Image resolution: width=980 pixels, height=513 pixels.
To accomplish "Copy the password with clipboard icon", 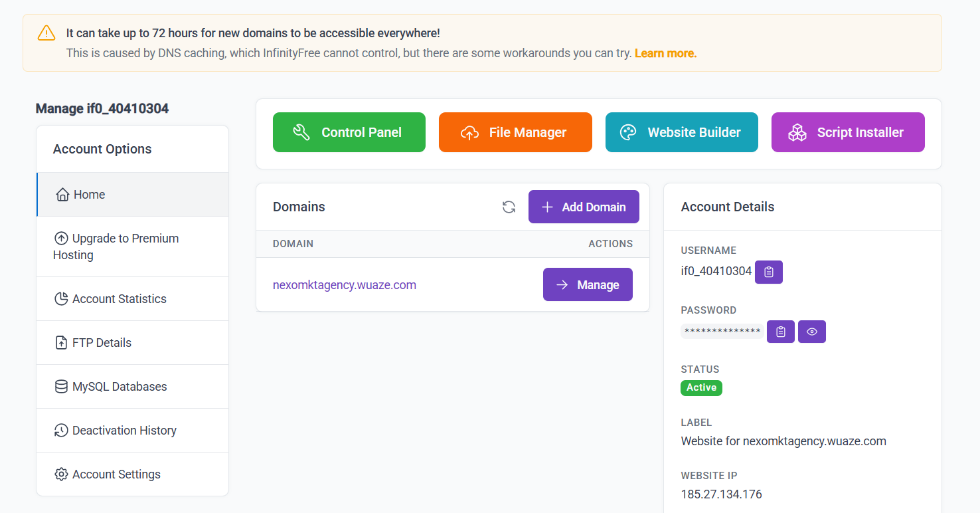I will [x=780, y=332].
